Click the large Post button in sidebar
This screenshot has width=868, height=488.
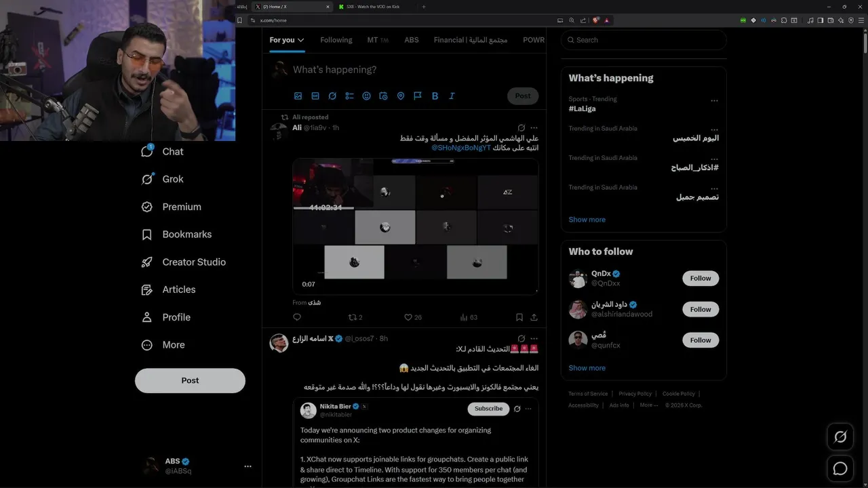190,381
